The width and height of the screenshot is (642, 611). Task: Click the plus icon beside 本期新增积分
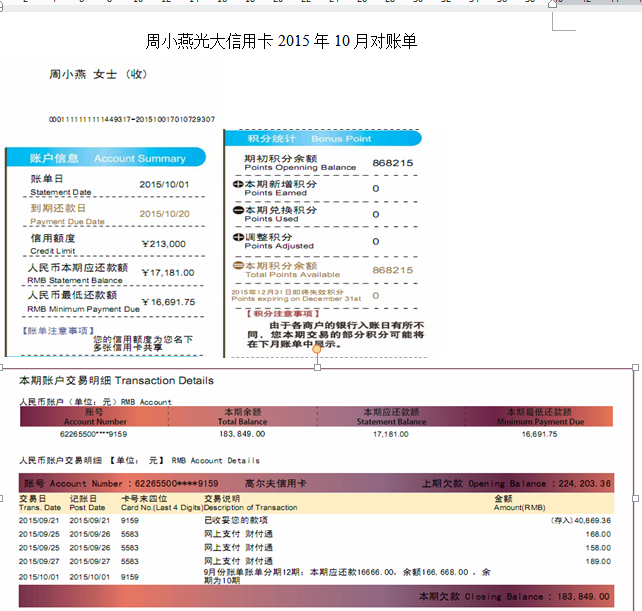tap(238, 185)
